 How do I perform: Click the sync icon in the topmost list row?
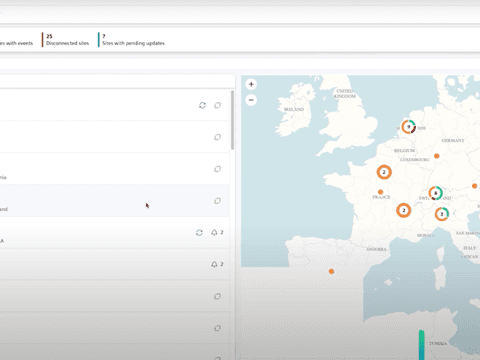click(x=202, y=105)
